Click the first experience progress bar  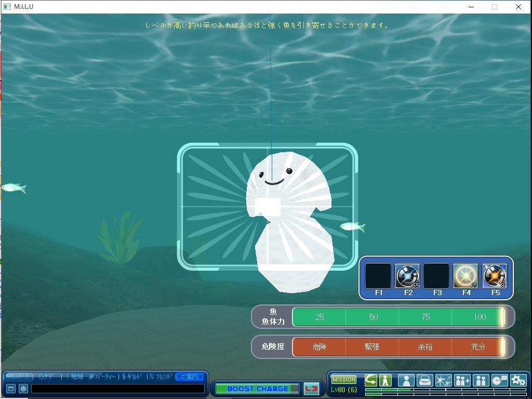445,390
